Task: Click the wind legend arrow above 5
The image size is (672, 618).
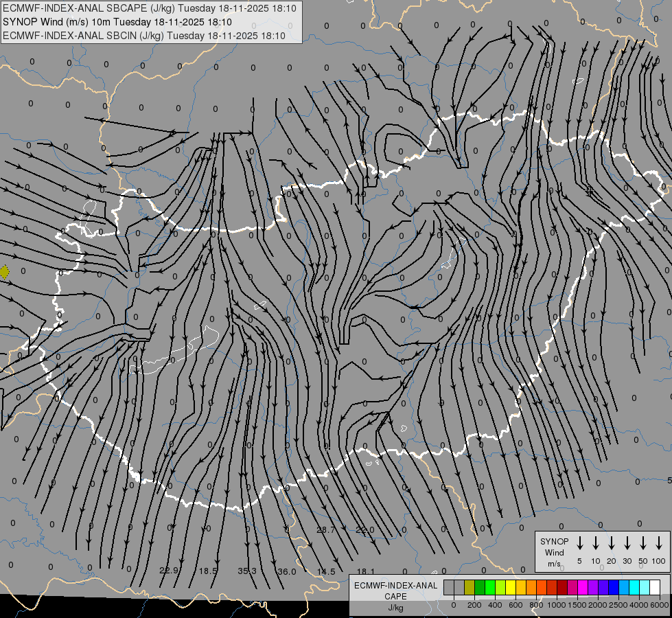Action: (x=579, y=542)
